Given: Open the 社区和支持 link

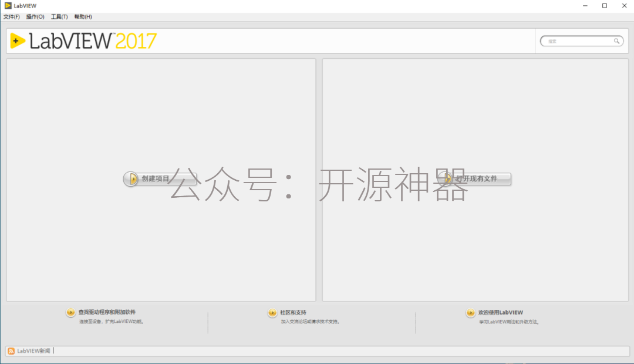Looking at the screenshot, I should 293,312.
